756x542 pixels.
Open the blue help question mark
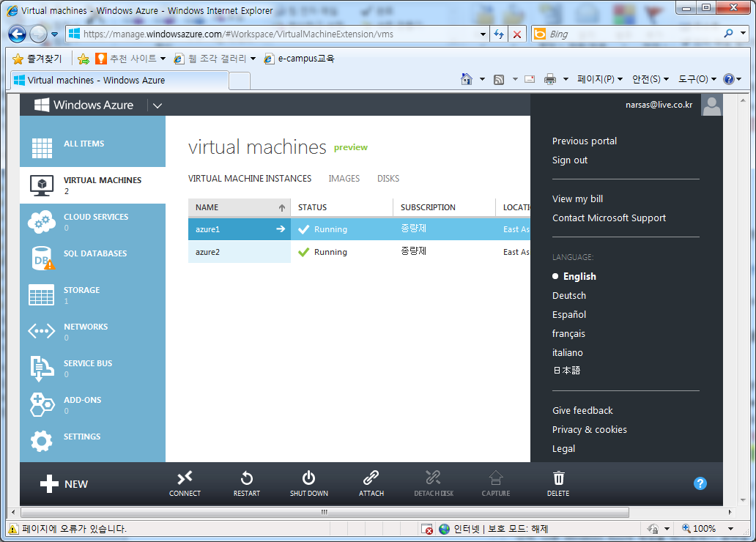[x=700, y=483]
